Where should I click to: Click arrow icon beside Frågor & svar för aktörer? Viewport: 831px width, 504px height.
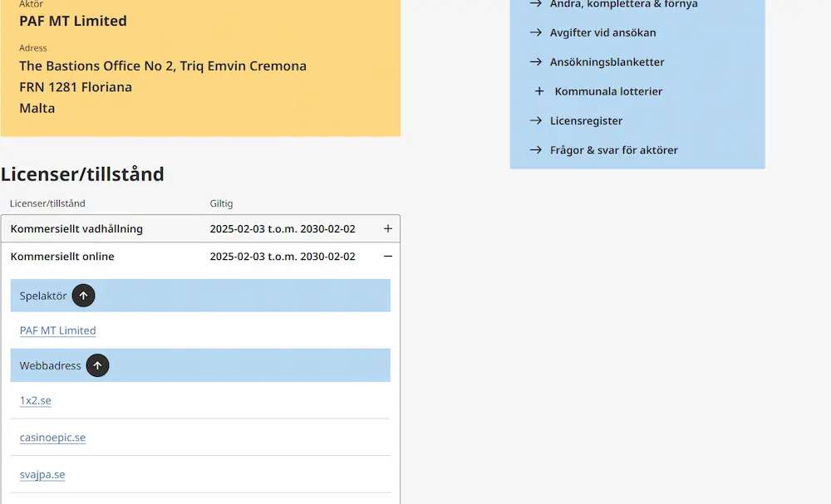[536, 149]
